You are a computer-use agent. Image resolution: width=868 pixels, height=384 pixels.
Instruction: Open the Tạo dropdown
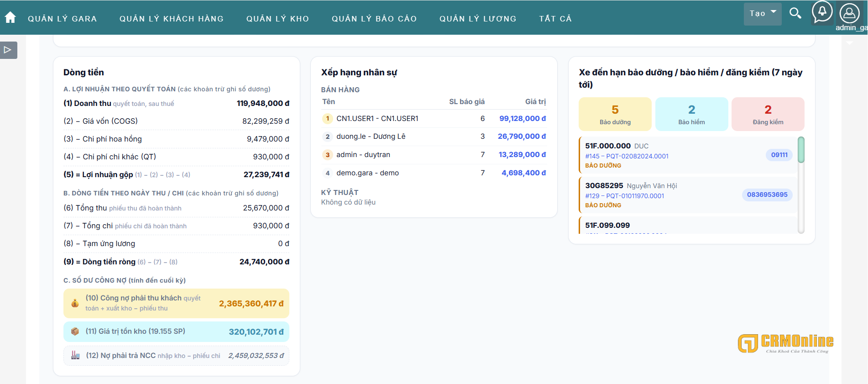point(763,14)
